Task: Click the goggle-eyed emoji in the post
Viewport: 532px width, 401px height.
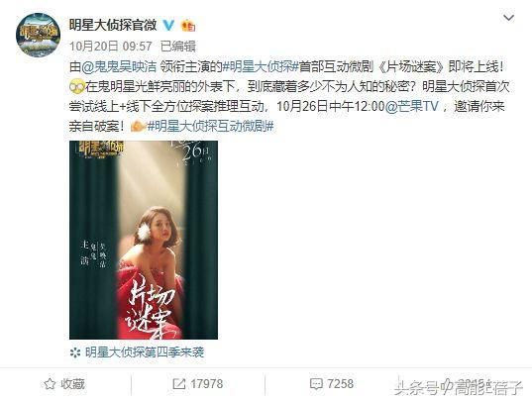Action: tap(76, 87)
